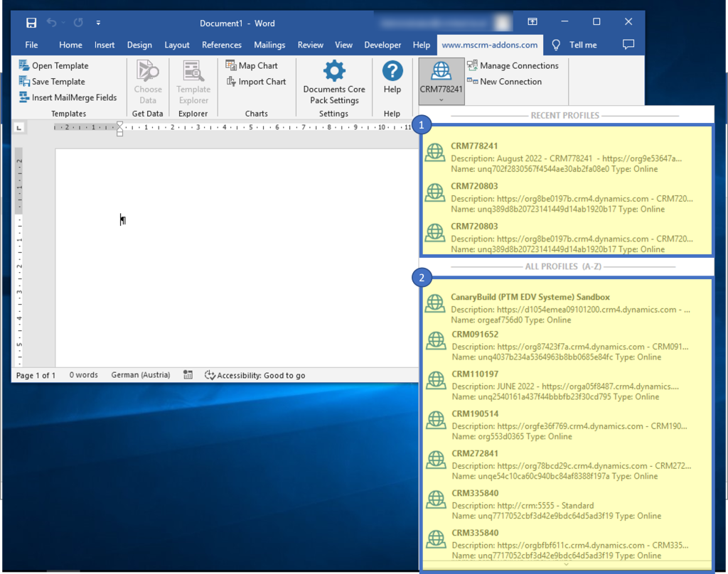Image resolution: width=728 pixels, height=574 pixels.
Task: Click inside the blank document page
Action: point(237,258)
